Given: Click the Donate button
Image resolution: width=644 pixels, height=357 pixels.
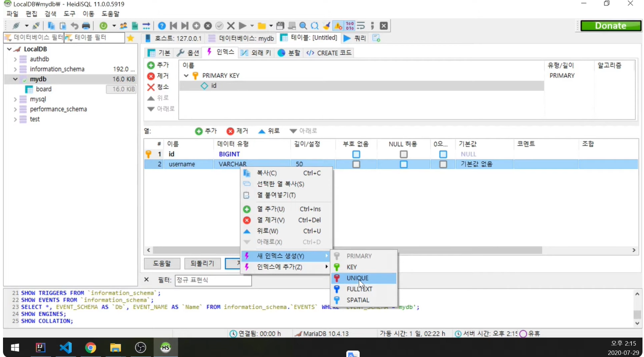Looking at the screenshot, I should point(611,25).
